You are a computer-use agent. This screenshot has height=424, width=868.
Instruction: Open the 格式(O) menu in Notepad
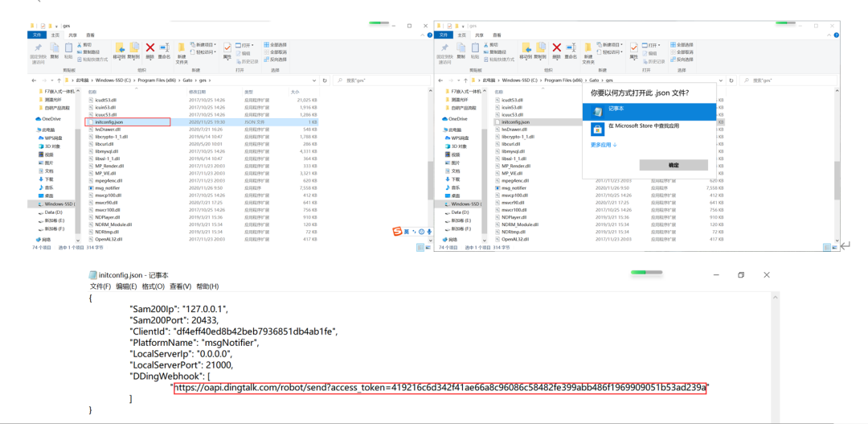(154, 286)
